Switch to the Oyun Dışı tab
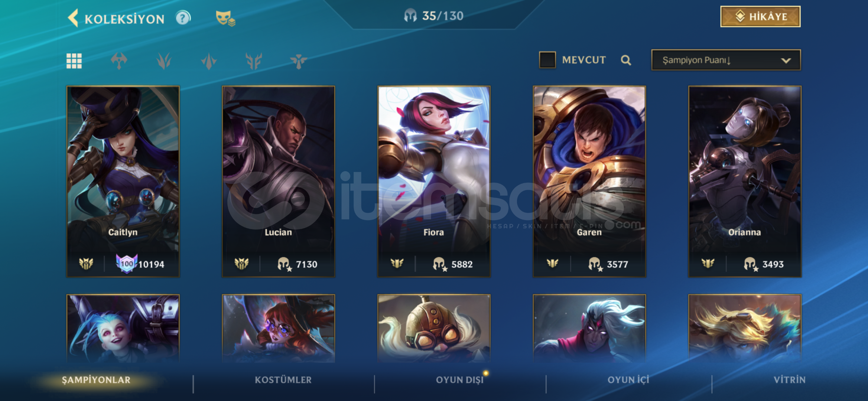Viewport: 868px width, 401px height. (x=460, y=380)
